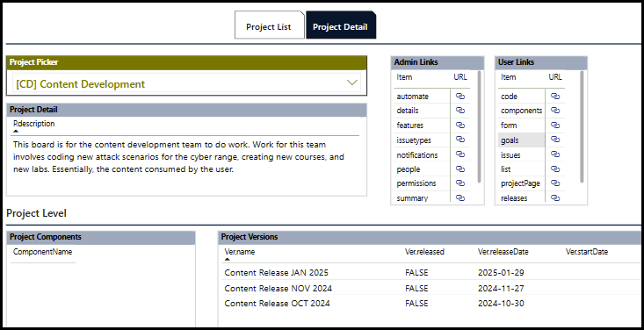Sort by the Ver.released column header

click(x=424, y=252)
